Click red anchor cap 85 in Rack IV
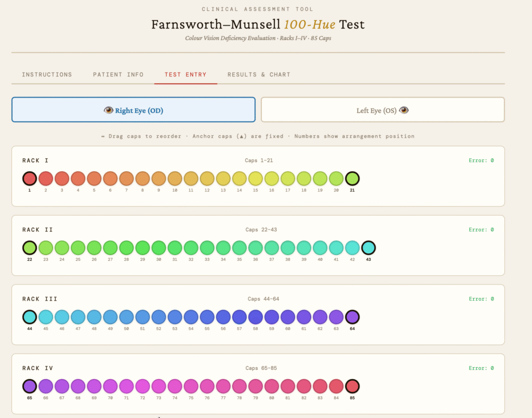This screenshot has width=532, height=418. (x=352, y=386)
